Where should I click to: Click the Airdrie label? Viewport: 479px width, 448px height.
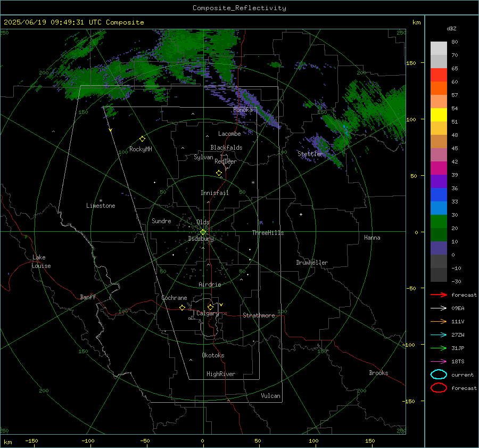click(x=210, y=284)
